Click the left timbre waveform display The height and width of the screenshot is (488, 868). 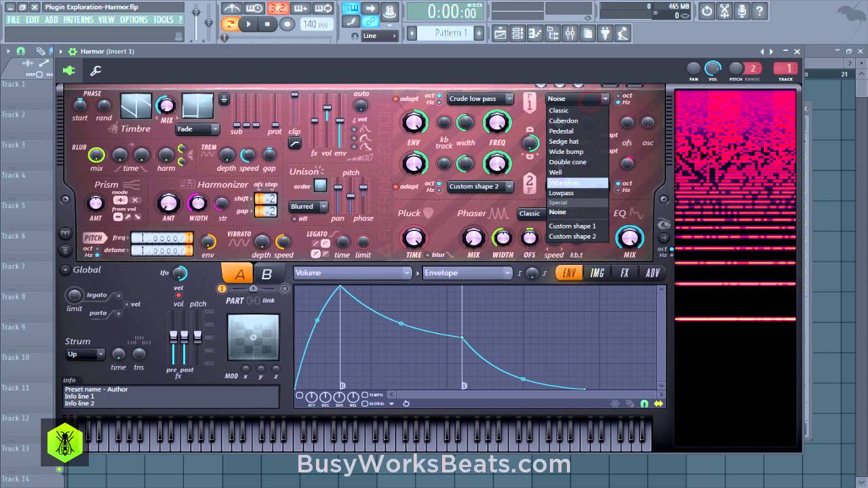click(136, 106)
